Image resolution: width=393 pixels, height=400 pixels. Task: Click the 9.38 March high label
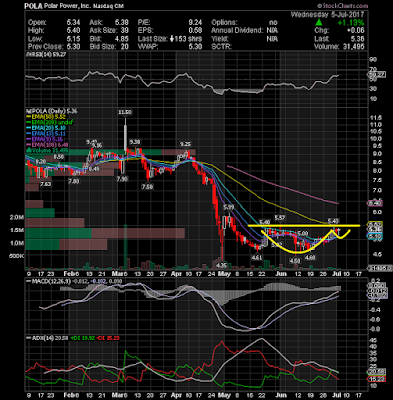coord(135,142)
